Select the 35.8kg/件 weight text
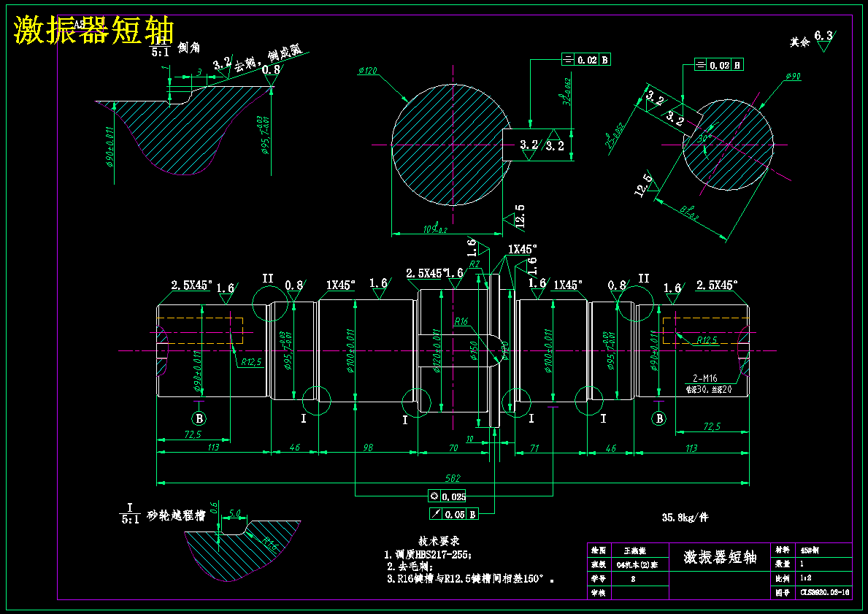 click(x=685, y=518)
